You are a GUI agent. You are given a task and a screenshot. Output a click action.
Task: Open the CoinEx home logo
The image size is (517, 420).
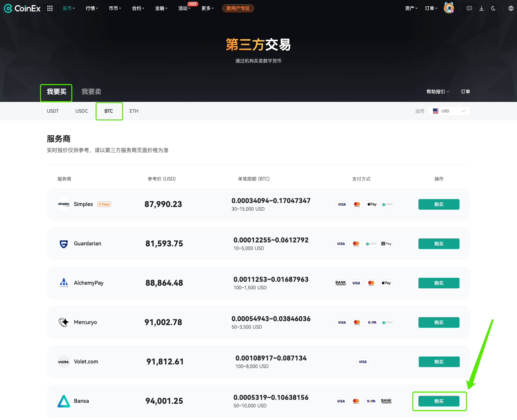coord(22,8)
